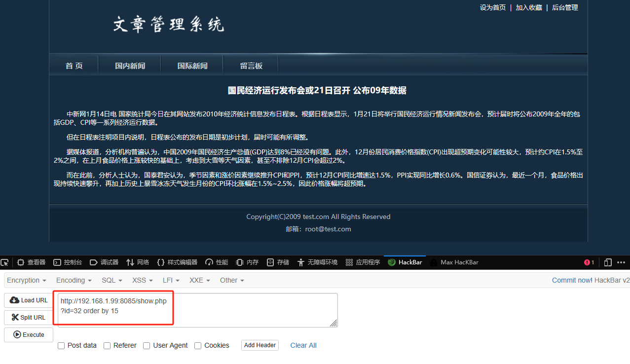Image resolution: width=630 pixels, height=364 pixels.
Task: Switch to the 调试器 debugger panel
Action: (104, 262)
